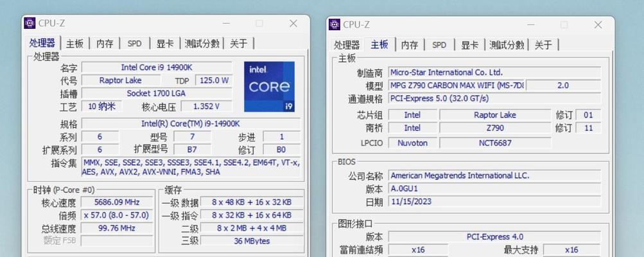Open 关于 tab in right CPU-Z window
Screen dimensions: 644x257
543,45
